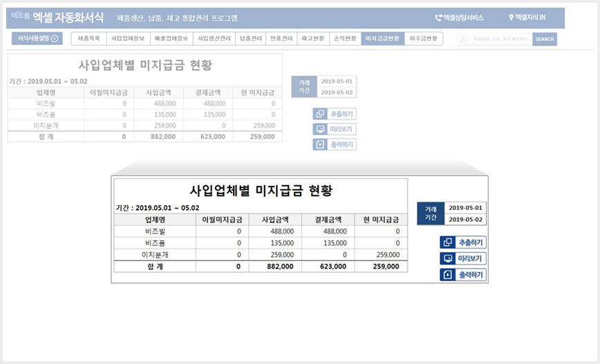The width and height of the screenshot is (600, 364).
Task: Select start date 2019-05-01 in the faded top sheet
Action: (337, 82)
